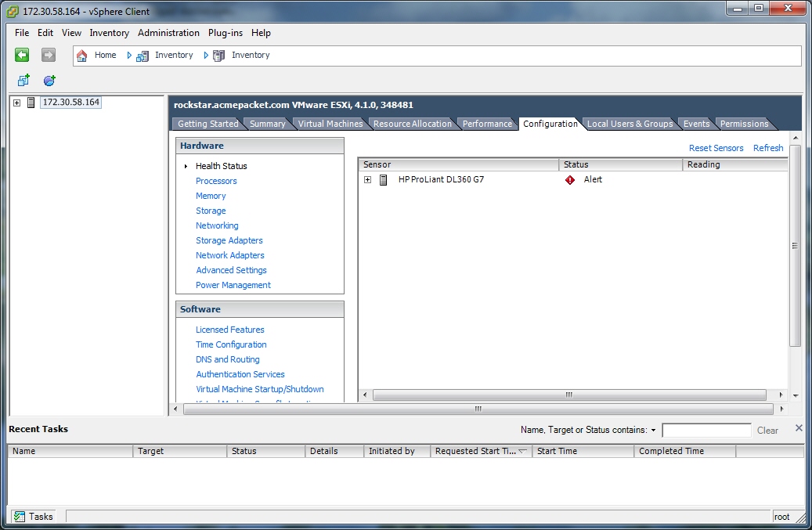Open Virtual Machine Startup/Shutdown link
812x530 pixels.
tap(259, 389)
